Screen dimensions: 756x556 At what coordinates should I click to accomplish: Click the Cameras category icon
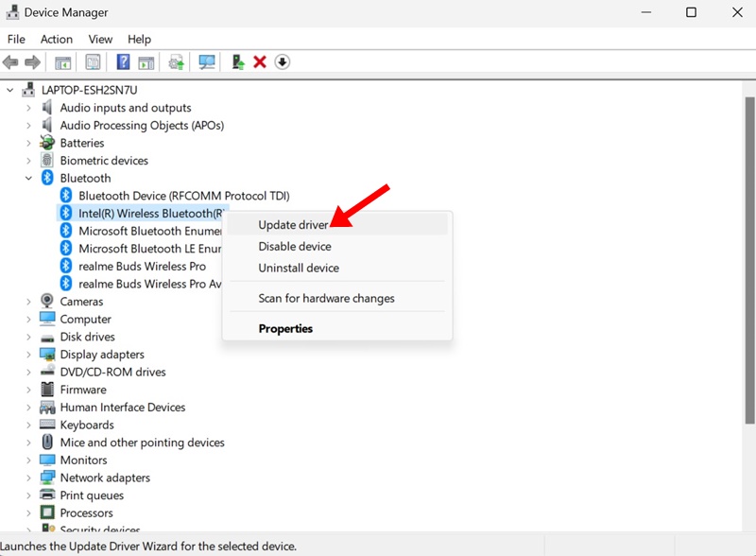[47, 301]
